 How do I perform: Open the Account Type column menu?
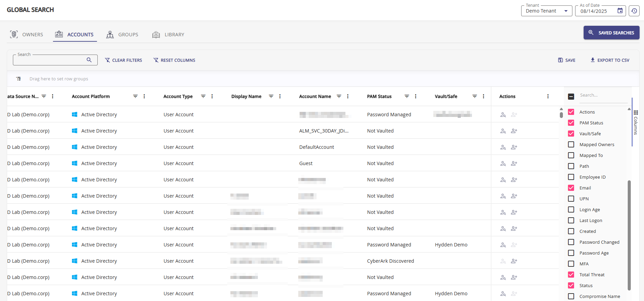pyautogui.click(x=212, y=96)
